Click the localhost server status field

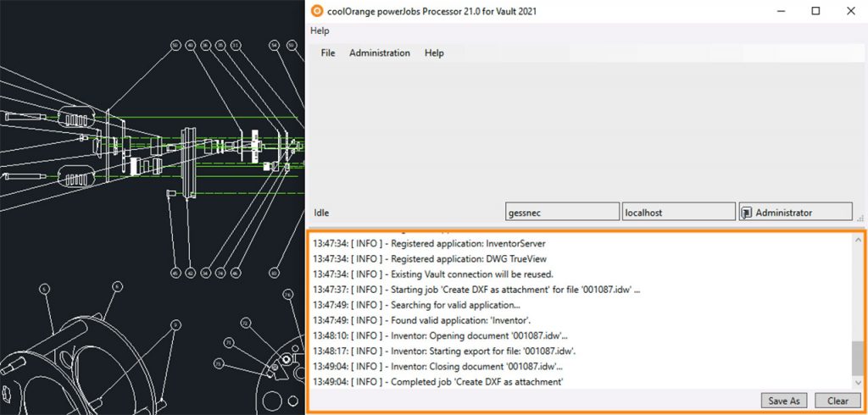click(x=679, y=212)
